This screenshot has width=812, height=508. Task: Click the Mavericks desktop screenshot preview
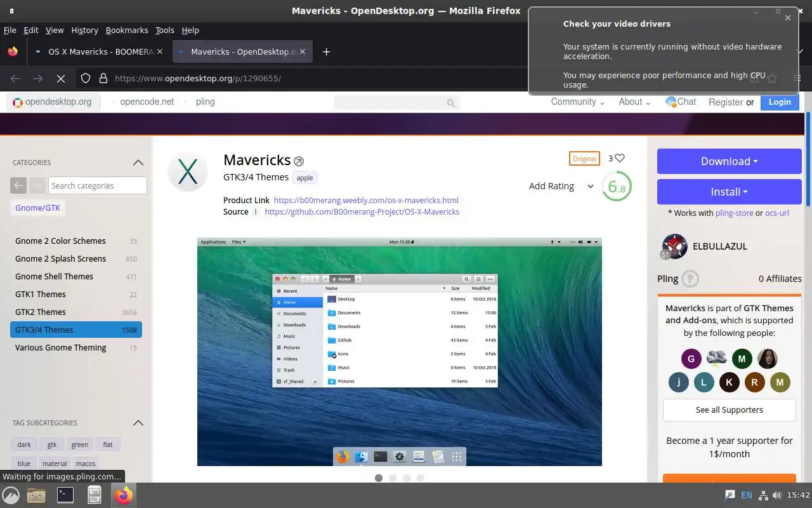pyautogui.click(x=400, y=352)
